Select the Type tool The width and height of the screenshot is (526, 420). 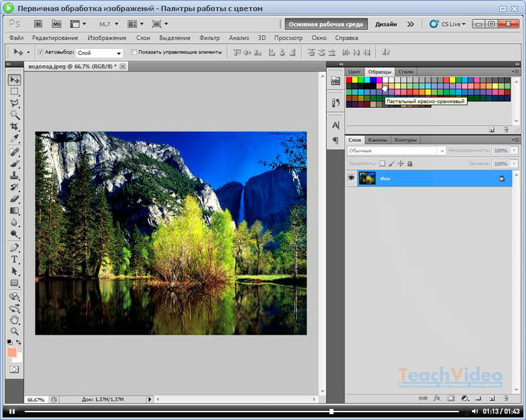click(14, 259)
